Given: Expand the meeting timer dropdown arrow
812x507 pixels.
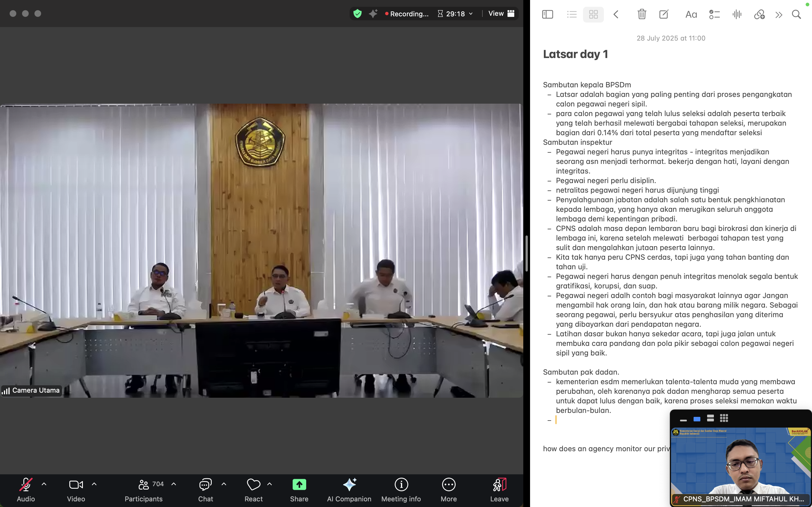Looking at the screenshot, I should [471, 14].
